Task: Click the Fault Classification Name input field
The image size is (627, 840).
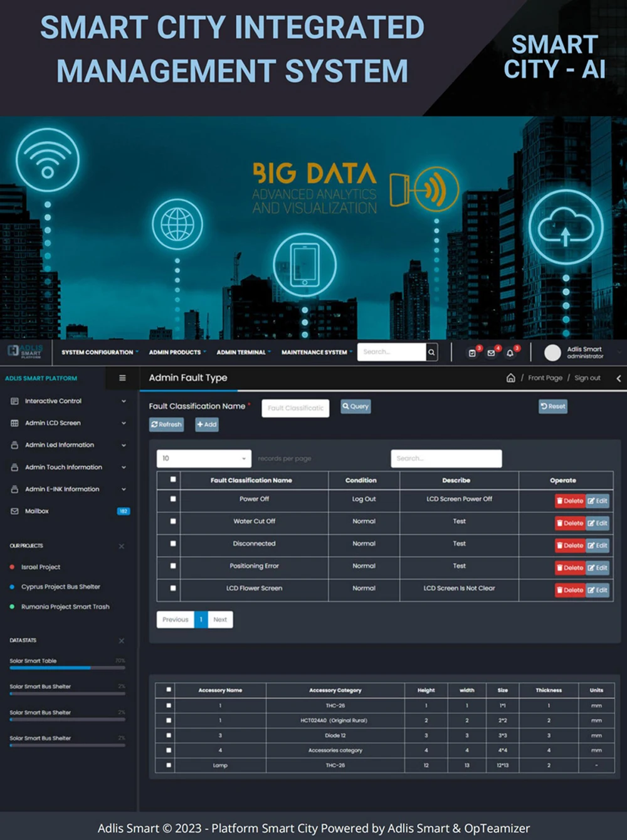Action: coord(295,408)
